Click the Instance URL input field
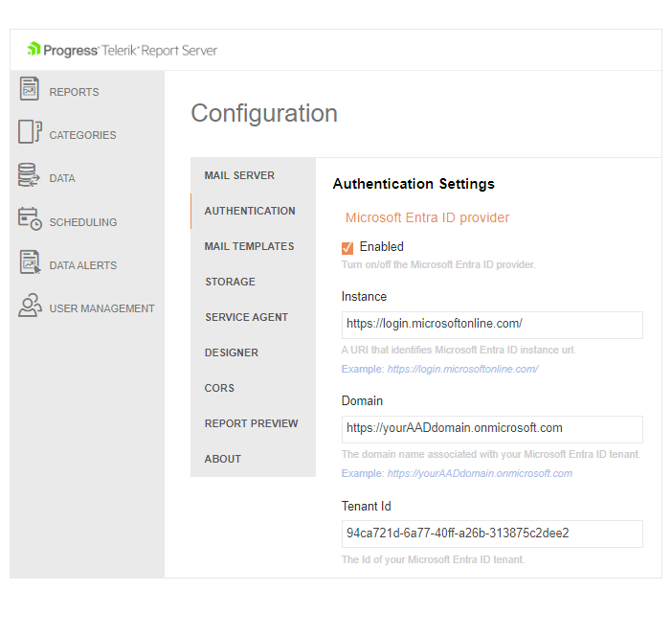 [492, 325]
